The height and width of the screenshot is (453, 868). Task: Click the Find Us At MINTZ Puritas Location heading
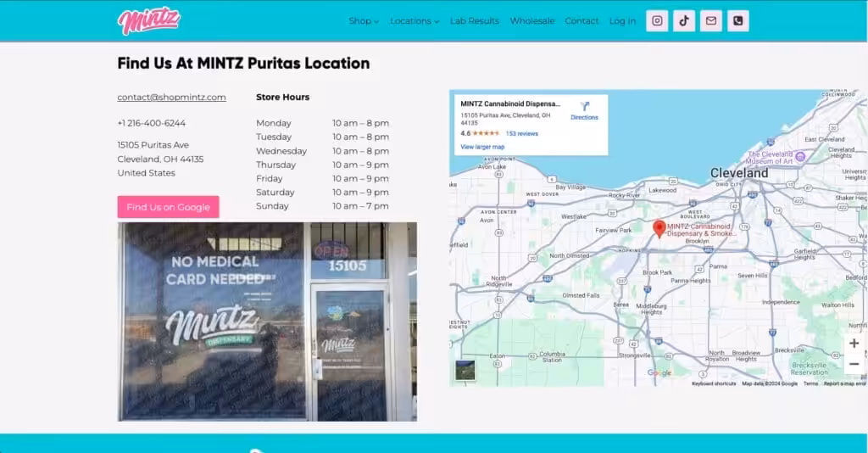coord(243,63)
